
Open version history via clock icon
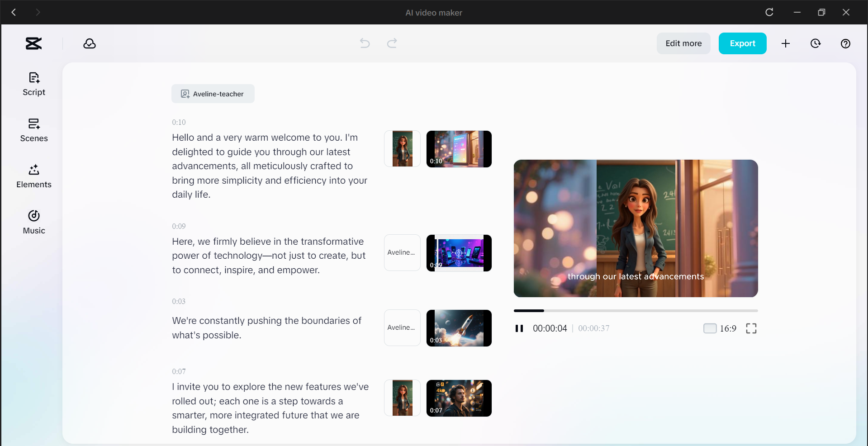816,43
